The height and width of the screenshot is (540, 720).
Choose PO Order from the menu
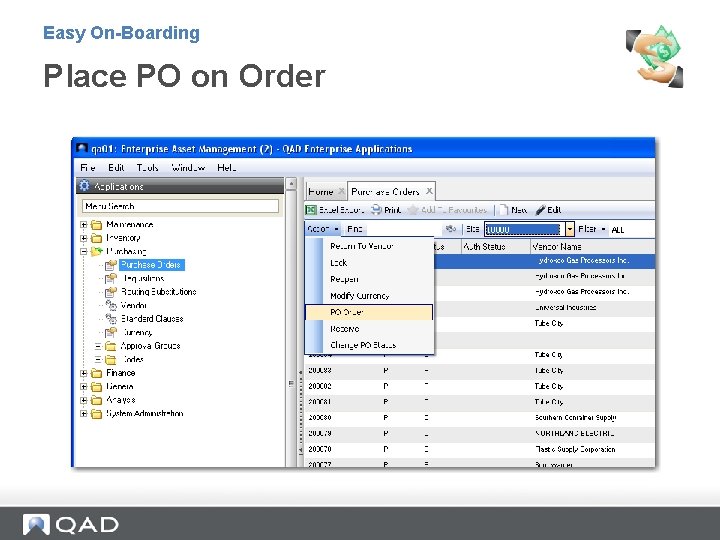[x=370, y=312]
